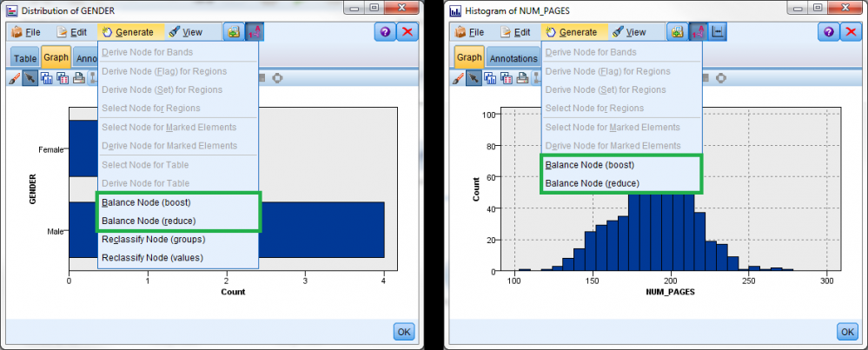Click OK button in Histogram window

[847, 332]
